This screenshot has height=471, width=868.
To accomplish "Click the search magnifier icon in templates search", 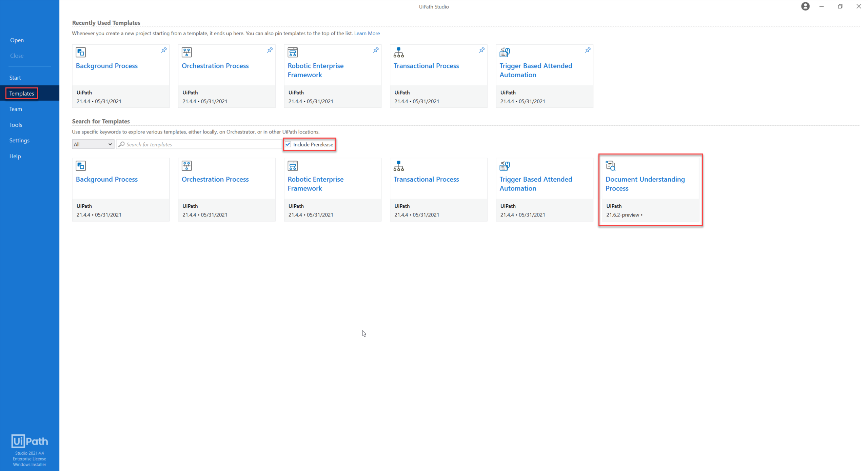I will pos(121,144).
